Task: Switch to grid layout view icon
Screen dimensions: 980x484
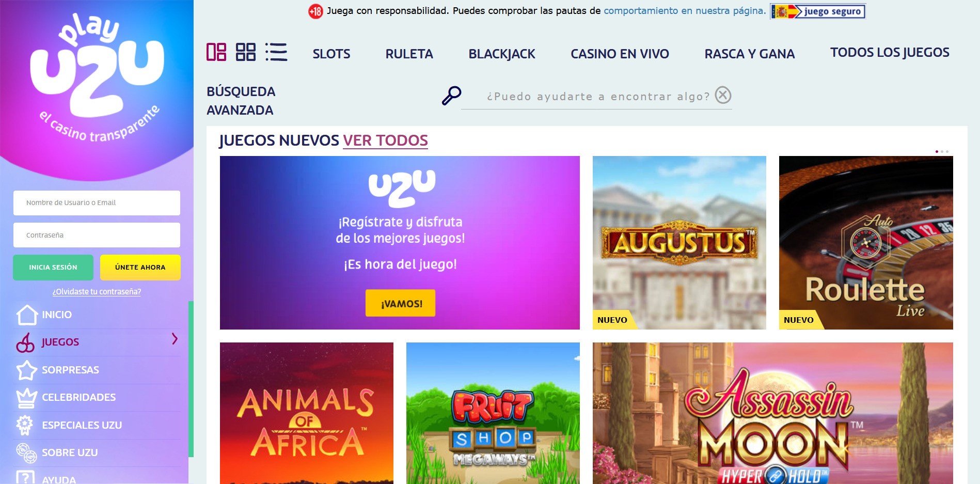Action: [x=246, y=52]
